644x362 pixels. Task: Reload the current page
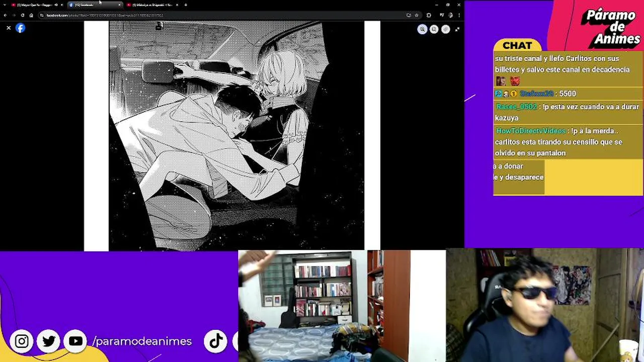[23, 15]
